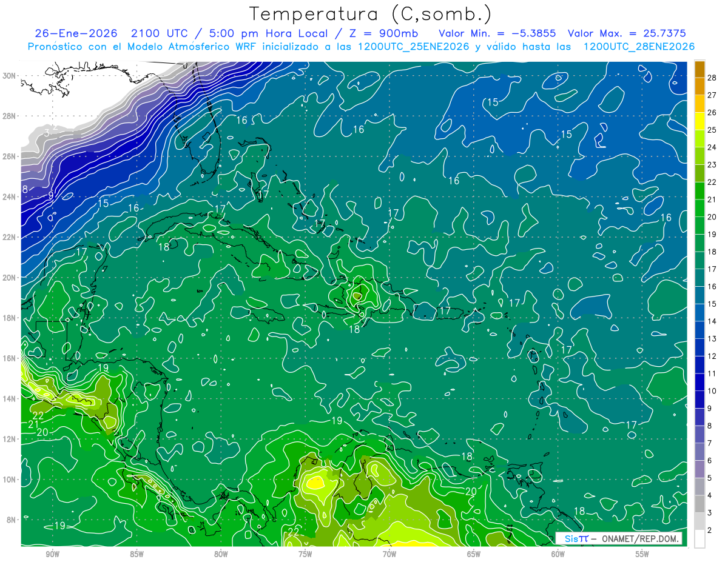Click the teal legend swatch between 16 and 17

tap(699, 278)
